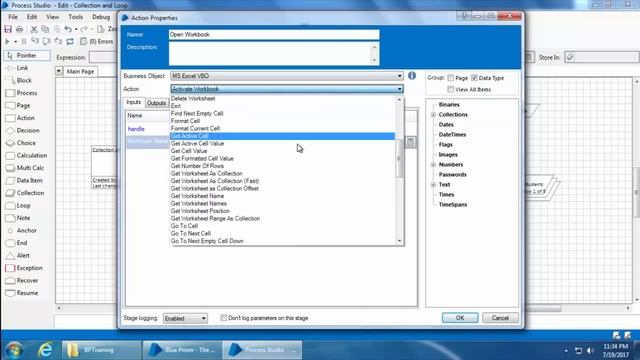Click the Step Out icon in debug toolbar
Viewport: 640px width, 360px height.
[x=58, y=42]
